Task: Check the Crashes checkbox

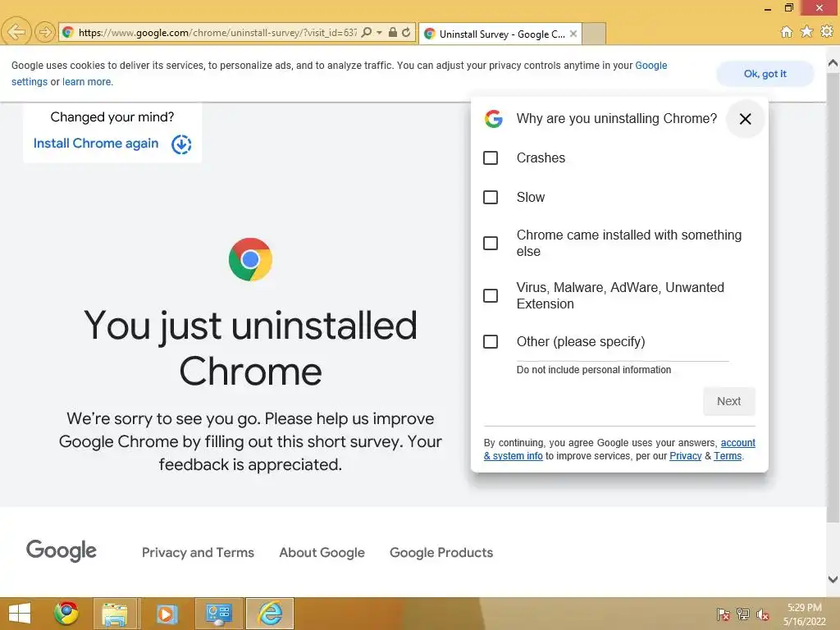Action: [491, 158]
